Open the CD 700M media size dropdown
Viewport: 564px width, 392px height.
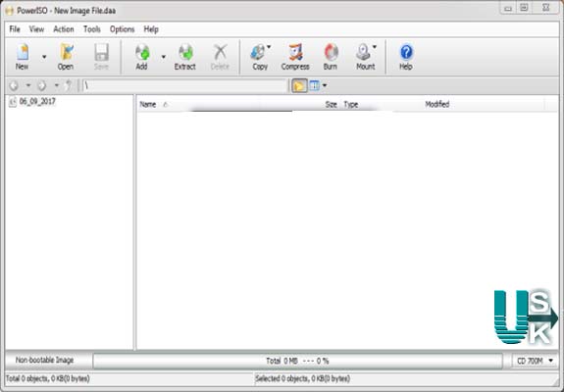(535, 361)
